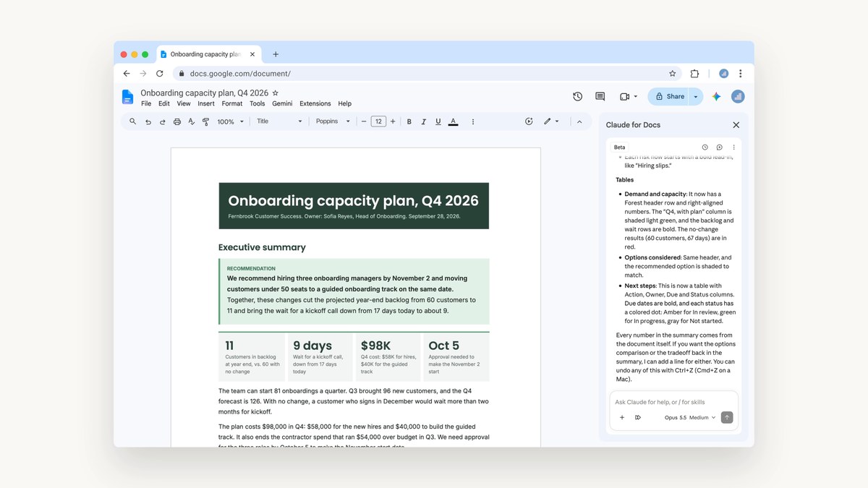Open the comments panel icon
The height and width of the screenshot is (488, 868).
600,96
